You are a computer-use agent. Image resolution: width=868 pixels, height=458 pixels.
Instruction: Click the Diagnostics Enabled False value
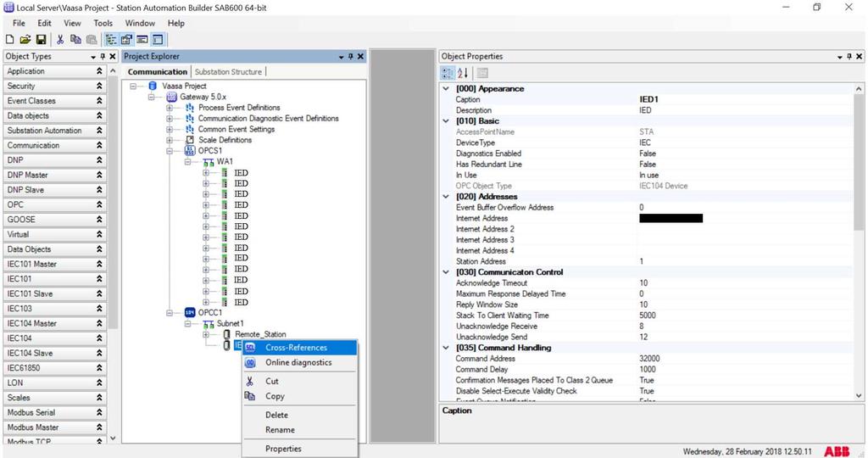click(745, 154)
